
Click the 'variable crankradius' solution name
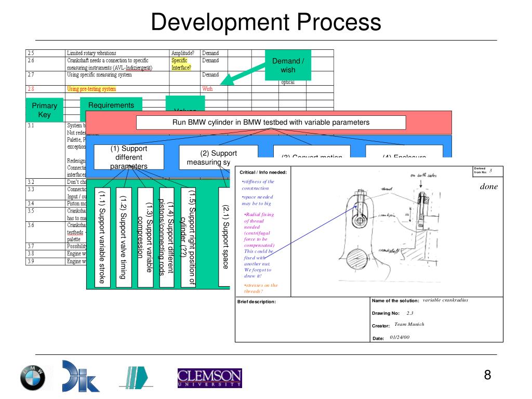click(445, 300)
